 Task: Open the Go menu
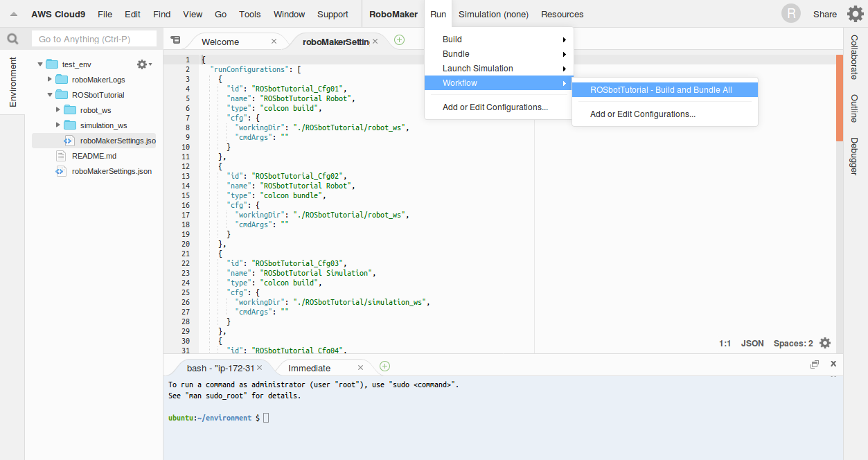(x=221, y=14)
